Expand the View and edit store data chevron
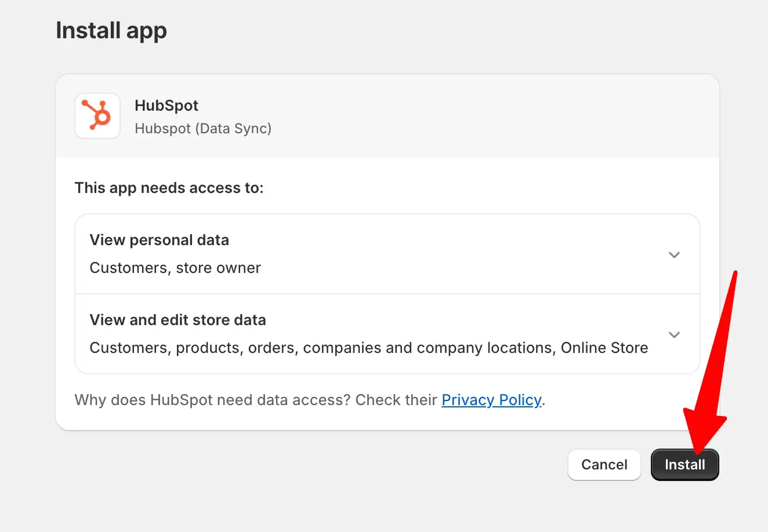The image size is (768, 532). point(674,335)
